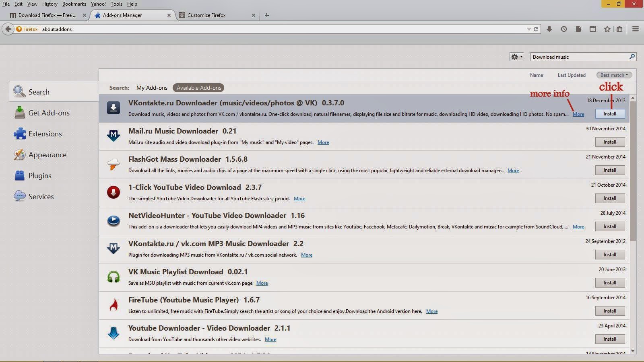Click the FlashGot Mass Downloader icon
644x362 pixels.
pyautogui.click(x=114, y=164)
